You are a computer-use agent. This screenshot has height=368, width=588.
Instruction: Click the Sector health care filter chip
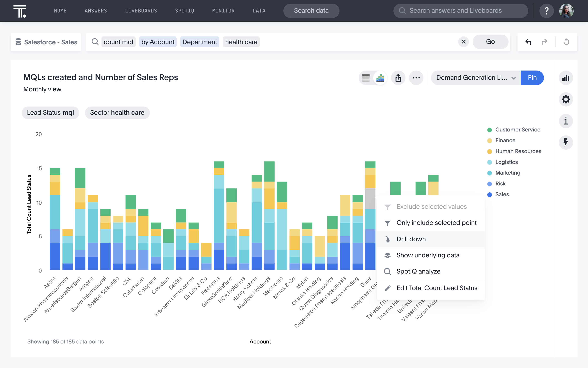(x=117, y=113)
